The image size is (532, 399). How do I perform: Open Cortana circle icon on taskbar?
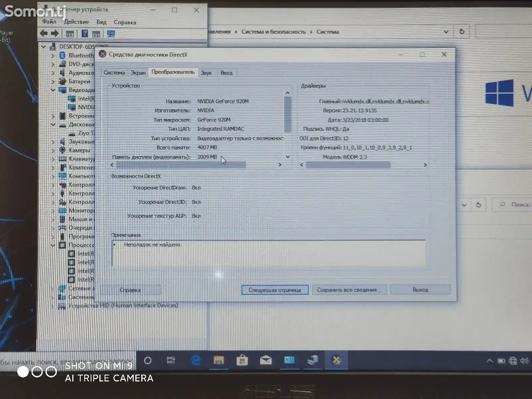click(148, 360)
